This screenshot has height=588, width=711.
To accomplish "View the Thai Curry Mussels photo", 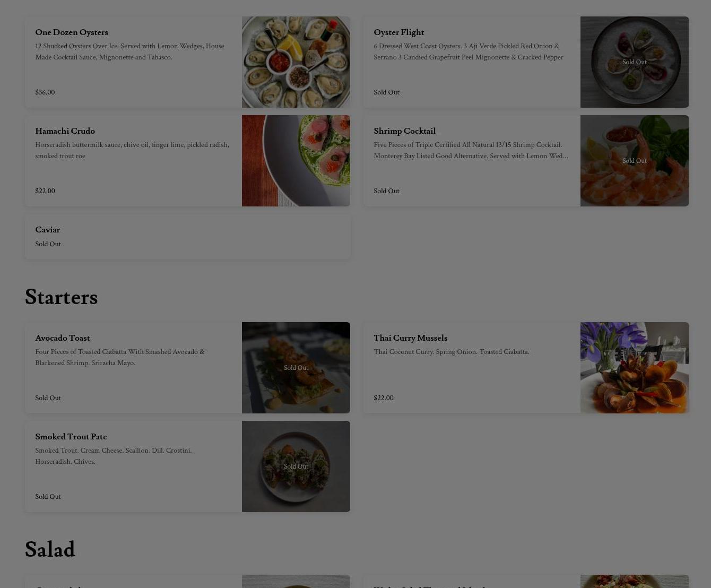I will tap(634, 368).
